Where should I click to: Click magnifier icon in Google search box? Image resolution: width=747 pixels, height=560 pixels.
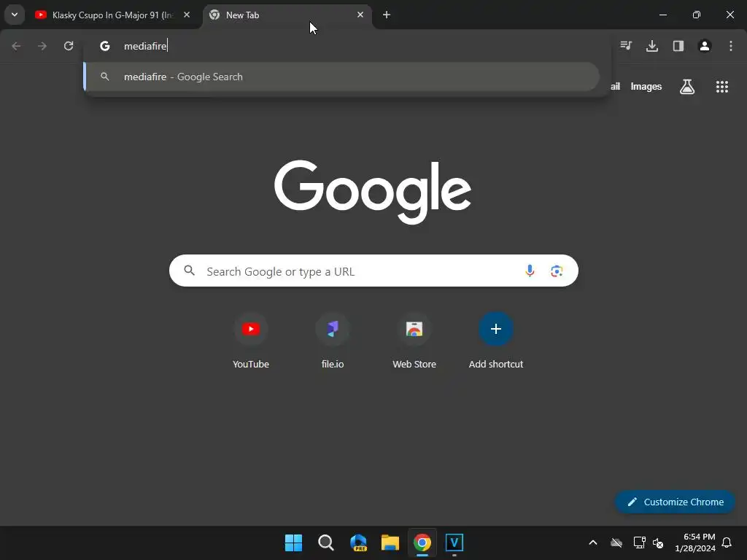point(190,271)
